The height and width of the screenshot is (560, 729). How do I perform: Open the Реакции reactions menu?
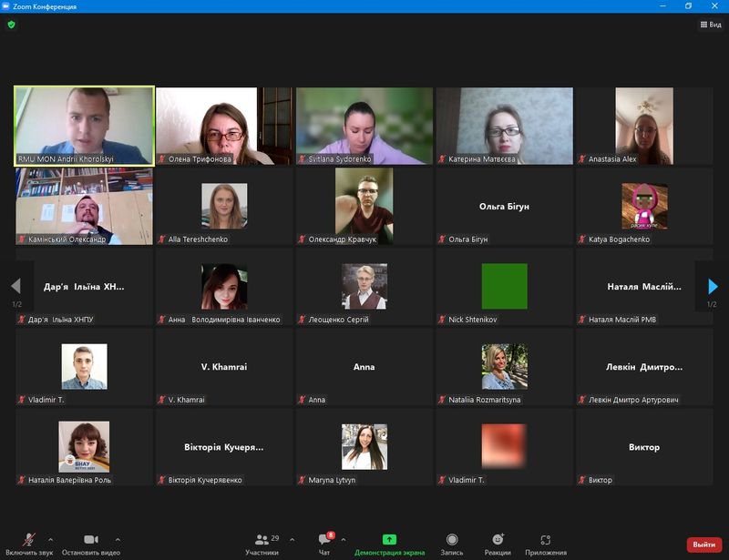point(498,543)
